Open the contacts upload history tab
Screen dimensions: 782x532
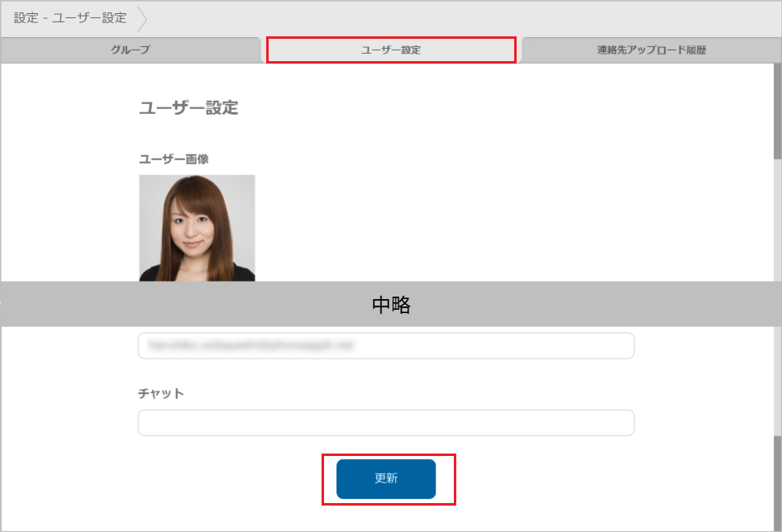pos(650,50)
